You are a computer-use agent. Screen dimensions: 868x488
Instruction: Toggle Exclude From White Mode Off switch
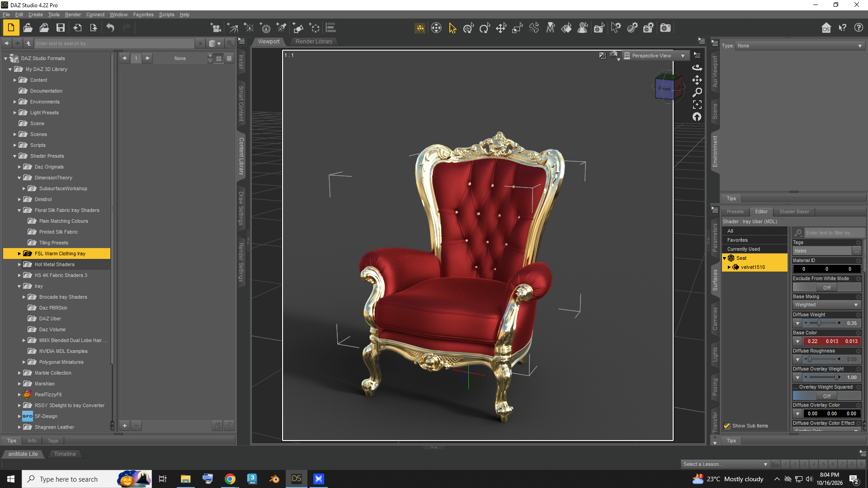827,287
